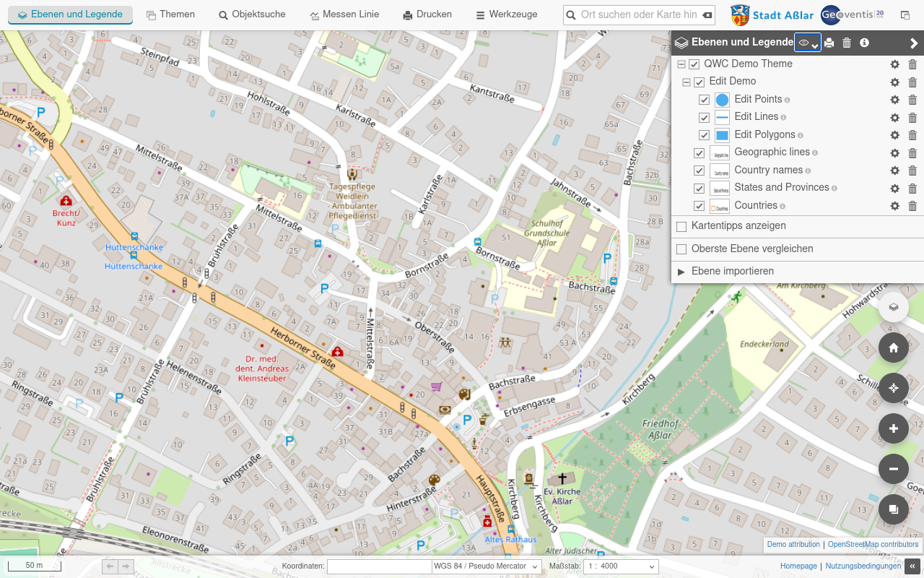Open the background layer switcher button

tap(893, 306)
